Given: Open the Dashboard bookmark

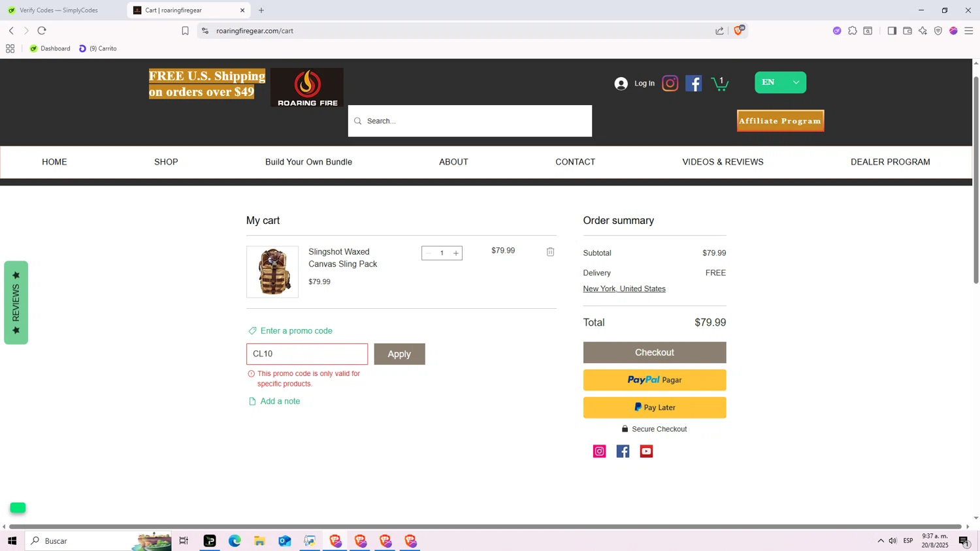Looking at the screenshot, I should (50, 48).
